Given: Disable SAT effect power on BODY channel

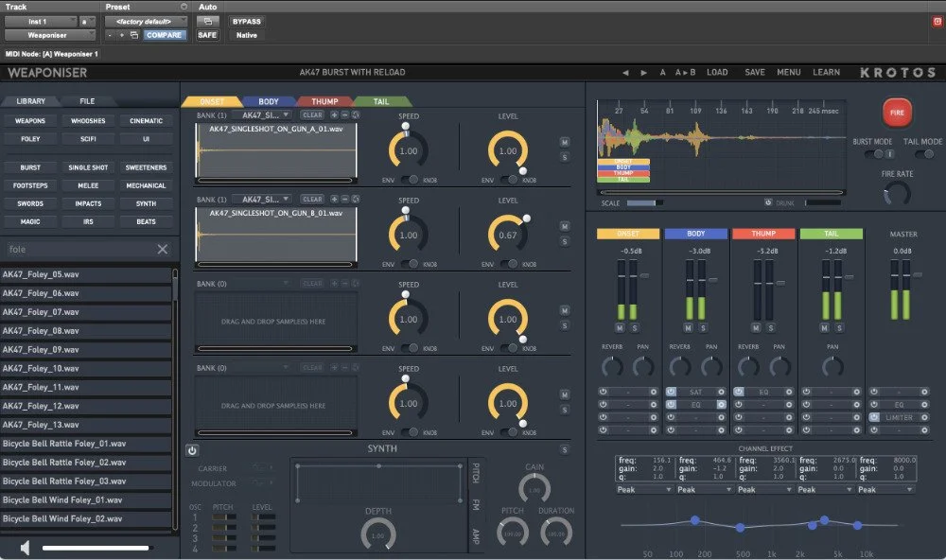Looking at the screenshot, I should tap(671, 392).
